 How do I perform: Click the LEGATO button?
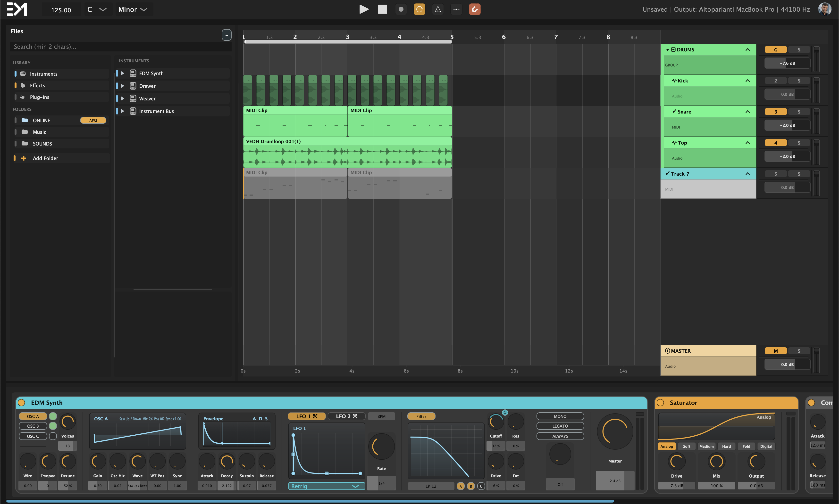pos(560,426)
